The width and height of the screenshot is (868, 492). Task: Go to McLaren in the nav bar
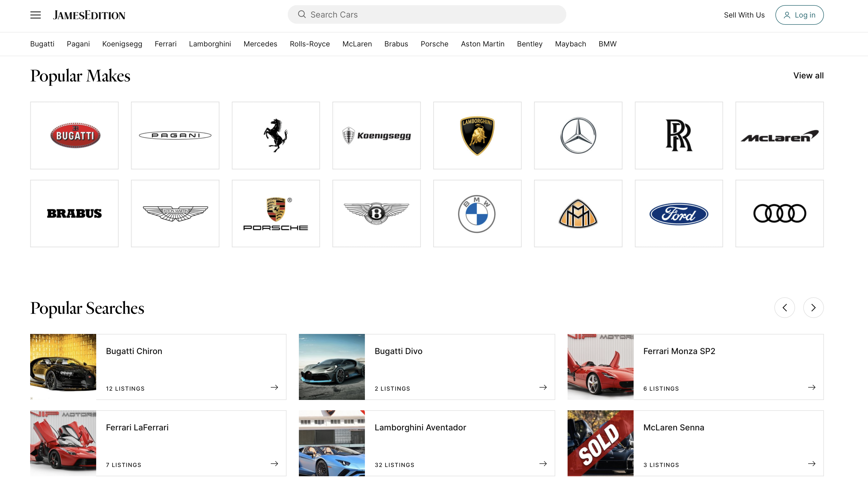coord(357,44)
